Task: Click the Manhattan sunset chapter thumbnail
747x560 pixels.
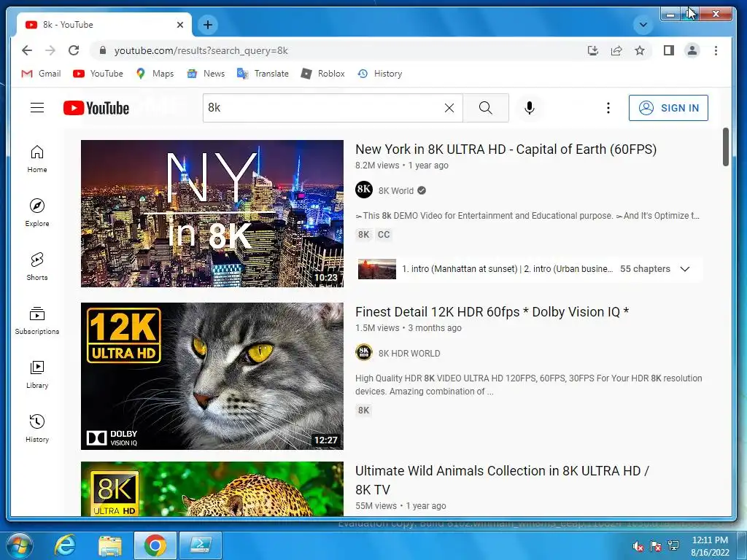Action: [x=377, y=269]
